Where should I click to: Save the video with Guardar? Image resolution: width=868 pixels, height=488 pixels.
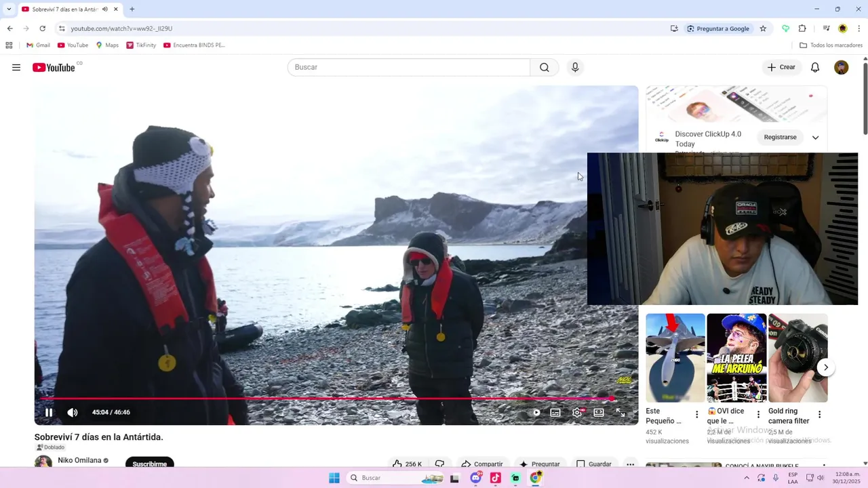594,464
